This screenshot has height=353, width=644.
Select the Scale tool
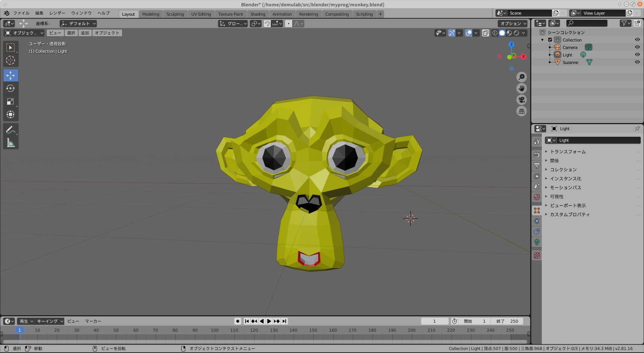(x=10, y=101)
